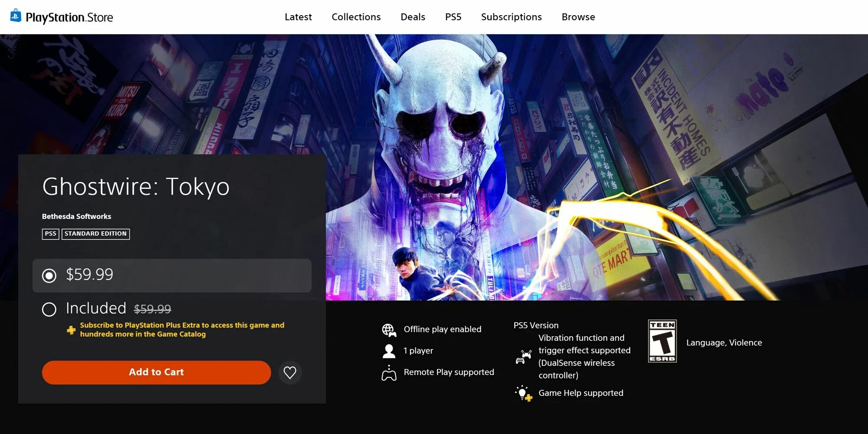
Task: Click the Offline play enabled globe icon
Action: pyautogui.click(x=389, y=330)
